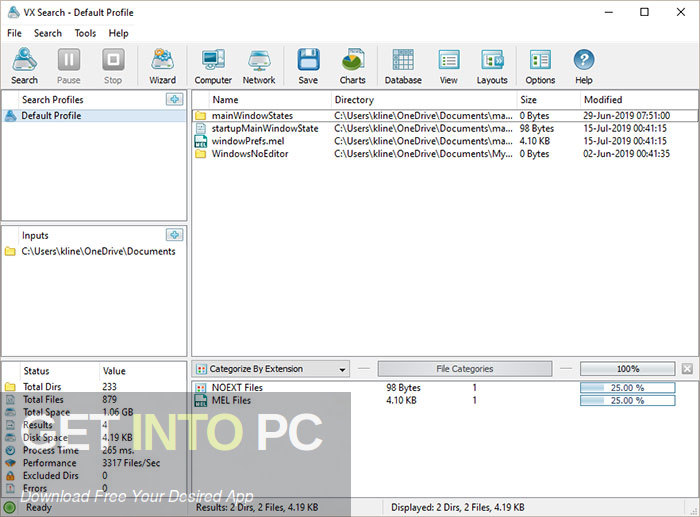Click the Performance status row

click(95, 463)
